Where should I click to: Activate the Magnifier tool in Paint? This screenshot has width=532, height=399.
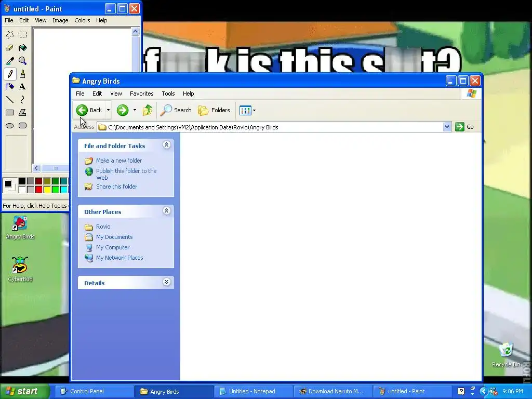tap(23, 61)
